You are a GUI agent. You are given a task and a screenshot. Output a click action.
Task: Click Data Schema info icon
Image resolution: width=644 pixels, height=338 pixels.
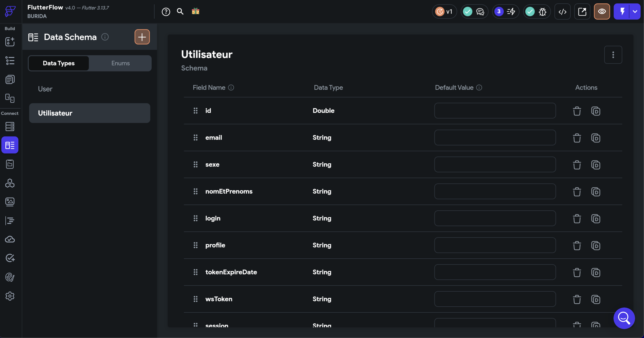coord(105,37)
